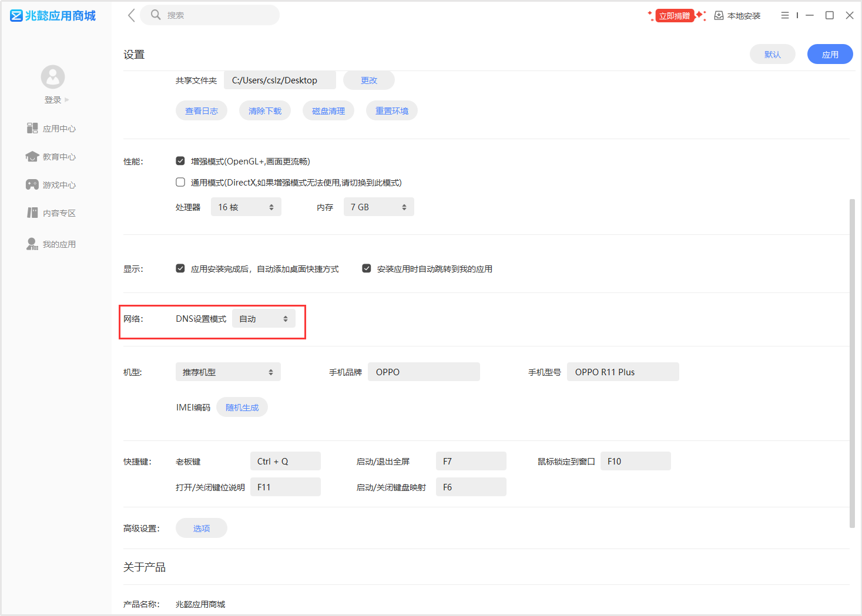
Task: Open the hamburger menu icon
Action: click(784, 15)
